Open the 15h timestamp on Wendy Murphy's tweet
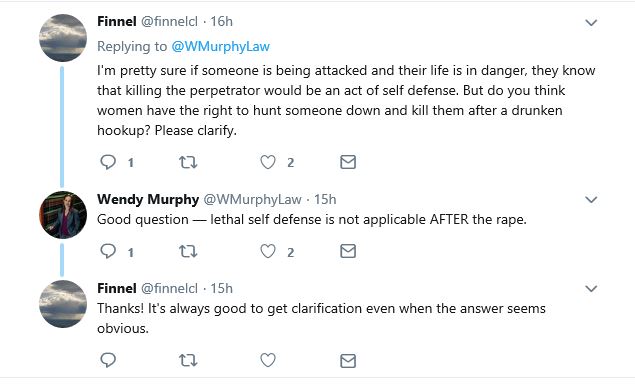 coord(325,199)
